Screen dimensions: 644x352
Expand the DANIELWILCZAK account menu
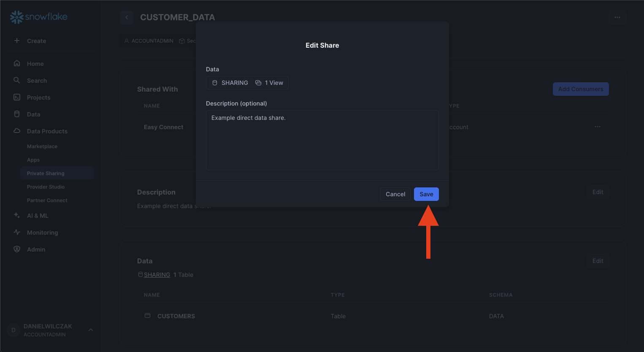pyautogui.click(x=90, y=330)
